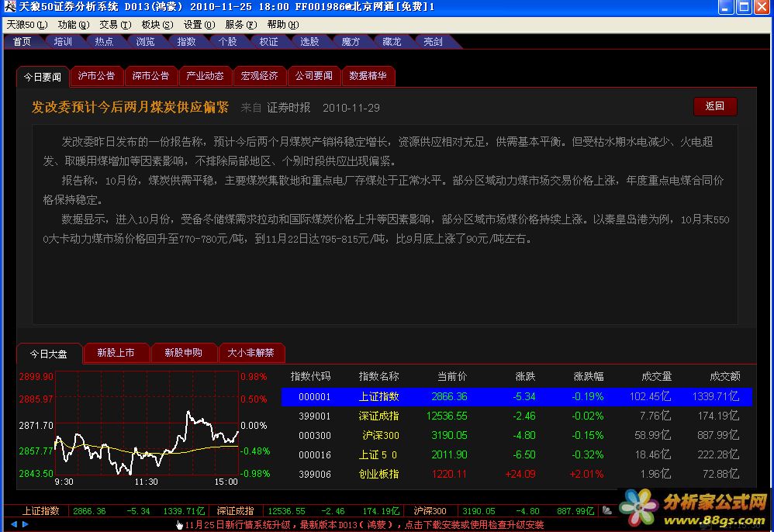774x532 pixels.
Task: Open the 功能(Q) menu
Action: (x=74, y=25)
